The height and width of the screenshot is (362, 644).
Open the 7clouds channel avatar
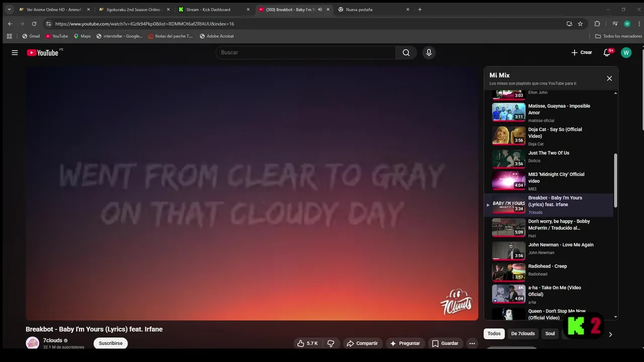33,343
